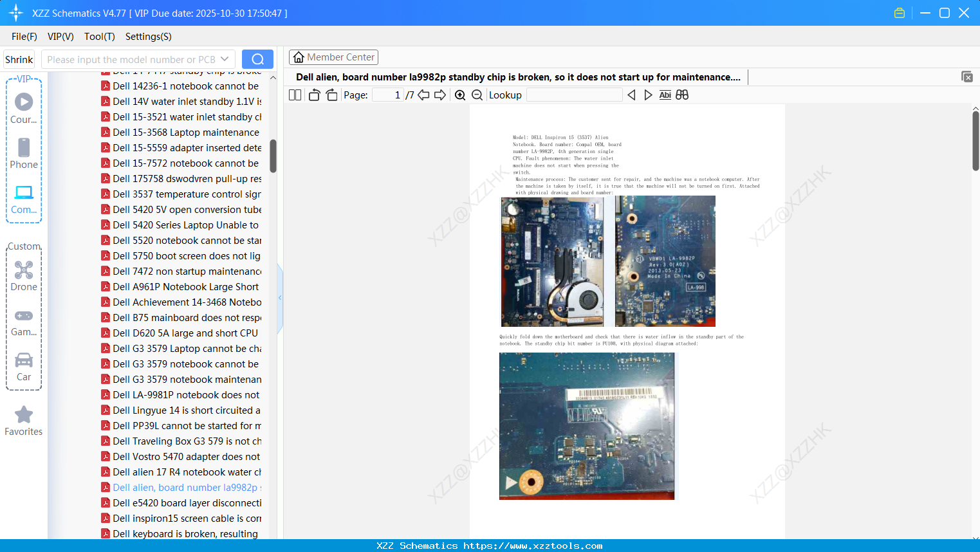Select 'Dell LA-9981P notebook does not'
The image size is (980, 552).
(181, 395)
